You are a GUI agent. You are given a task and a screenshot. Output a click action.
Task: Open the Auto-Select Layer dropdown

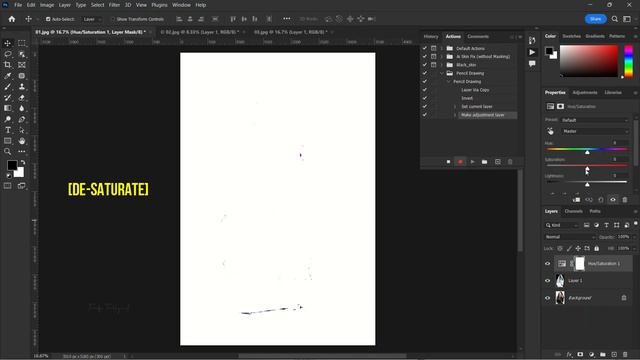92,19
